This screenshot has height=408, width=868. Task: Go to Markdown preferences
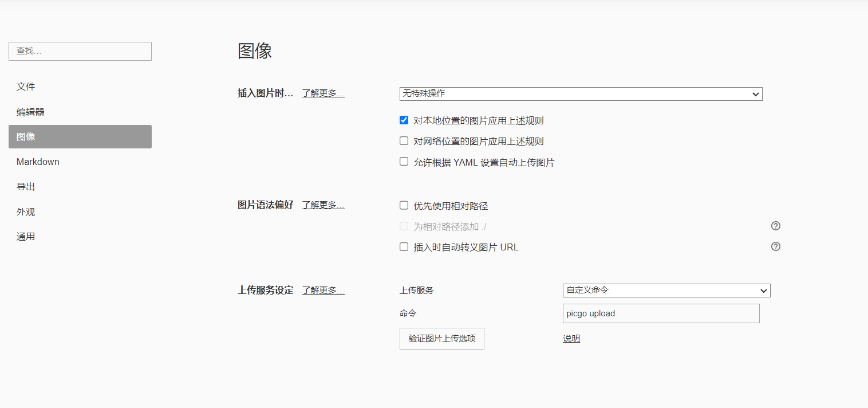(38, 162)
